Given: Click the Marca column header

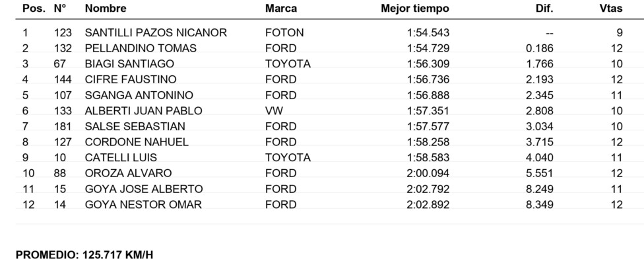Looking at the screenshot, I should tap(281, 8).
